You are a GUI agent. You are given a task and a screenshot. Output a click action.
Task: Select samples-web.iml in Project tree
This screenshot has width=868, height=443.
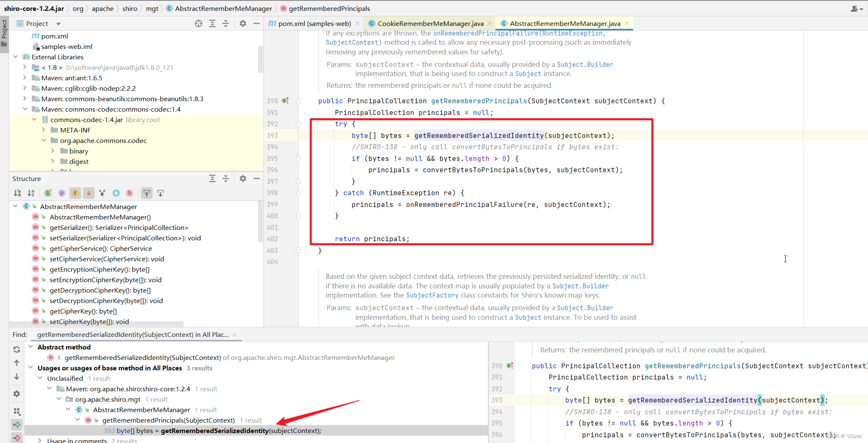tap(67, 46)
